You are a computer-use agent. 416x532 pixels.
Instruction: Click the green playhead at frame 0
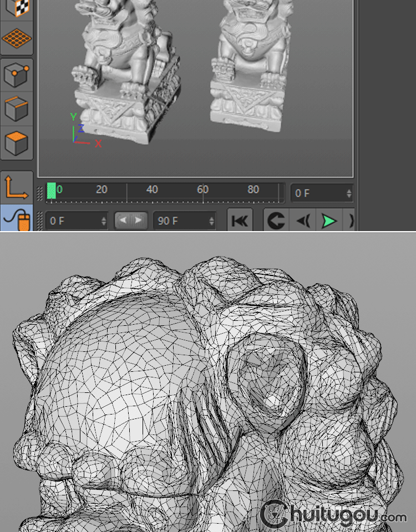[x=52, y=191]
